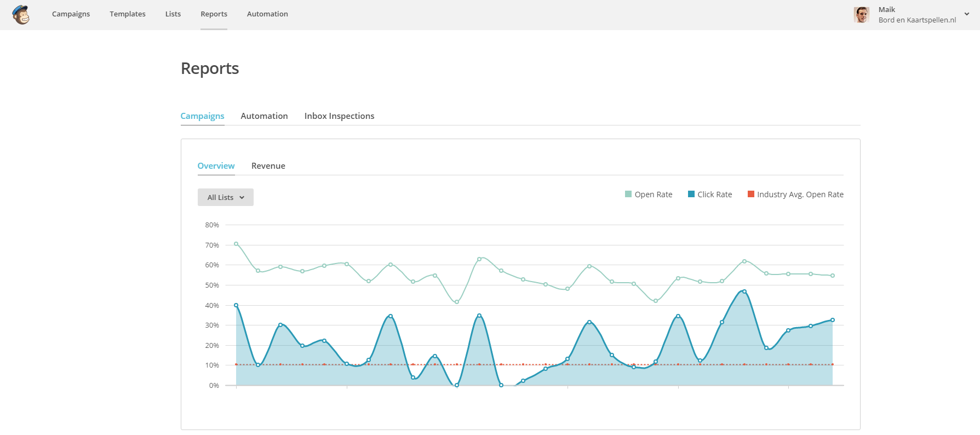Go to Lists in the top navigation
This screenshot has height=435, width=980.
(x=173, y=14)
